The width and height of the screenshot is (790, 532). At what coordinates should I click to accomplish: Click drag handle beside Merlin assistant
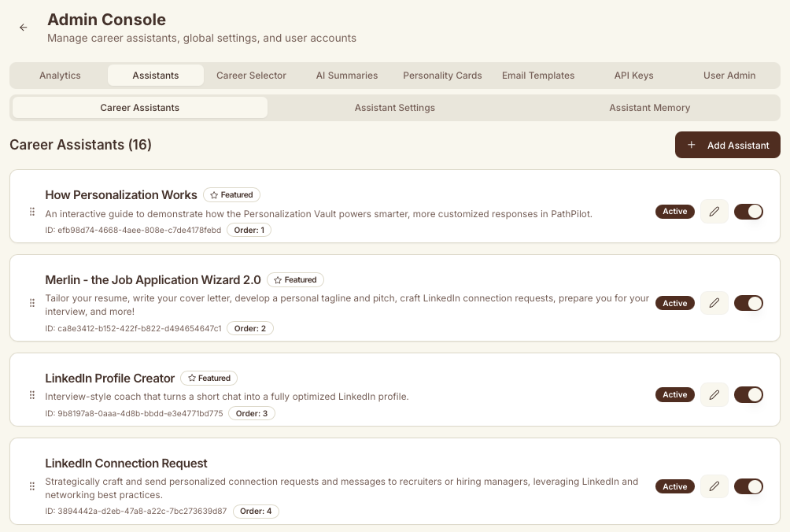point(32,303)
